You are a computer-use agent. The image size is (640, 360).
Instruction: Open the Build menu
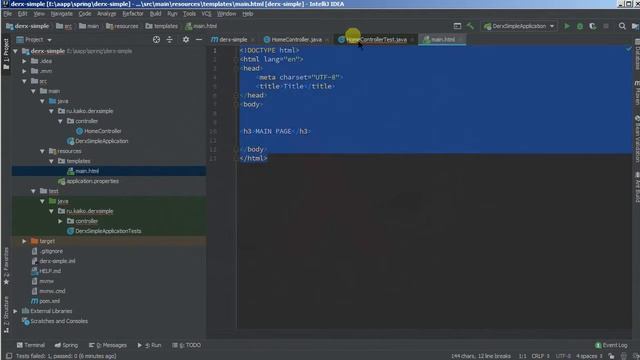tap(156, 14)
